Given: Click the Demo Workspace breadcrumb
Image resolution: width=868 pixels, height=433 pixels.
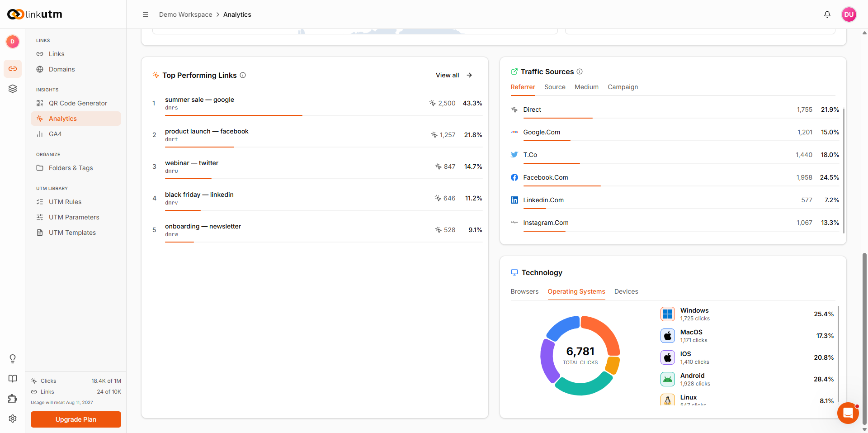Looking at the screenshot, I should pyautogui.click(x=185, y=14).
